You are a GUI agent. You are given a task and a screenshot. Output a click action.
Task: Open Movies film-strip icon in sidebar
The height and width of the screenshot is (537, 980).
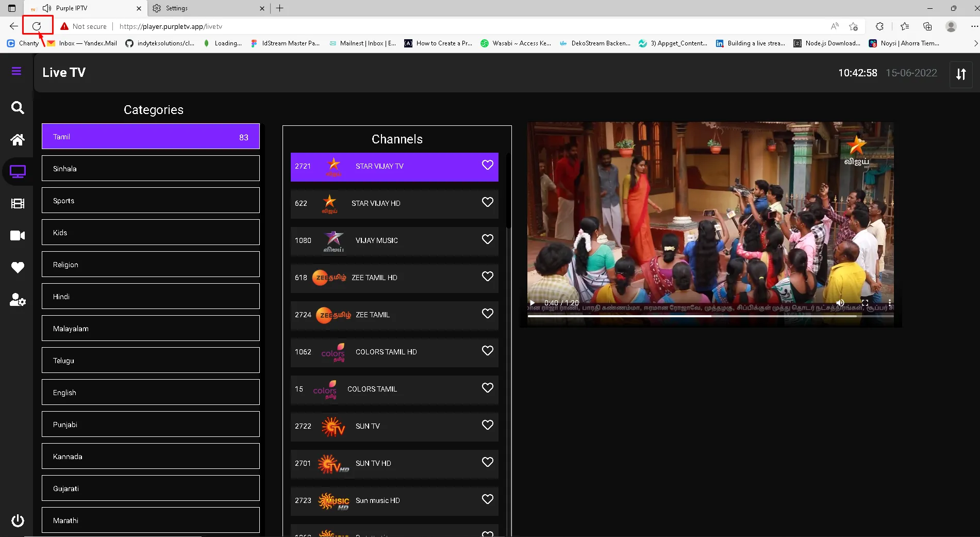pos(18,204)
